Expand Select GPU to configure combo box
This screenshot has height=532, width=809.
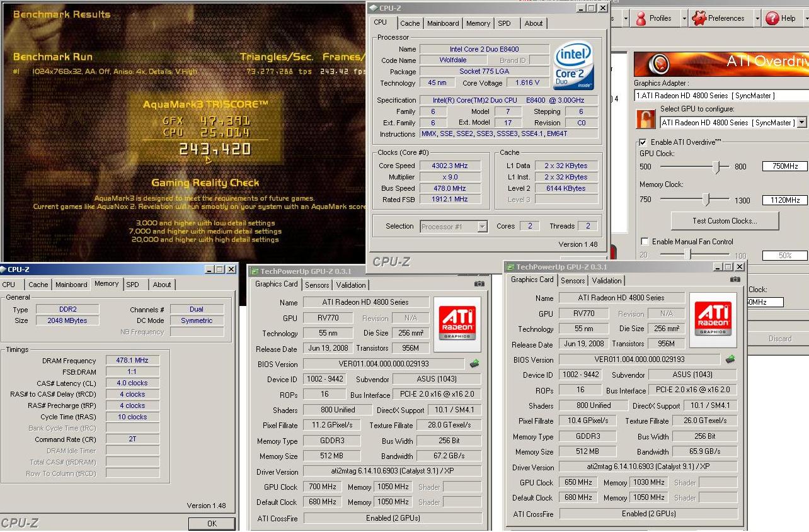tap(801, 123)
